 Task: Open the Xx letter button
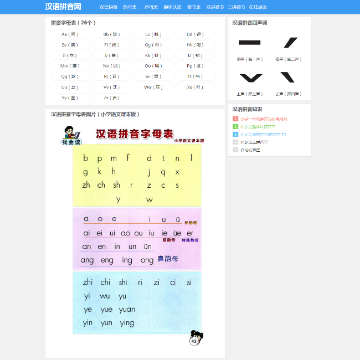pos(196,87)
